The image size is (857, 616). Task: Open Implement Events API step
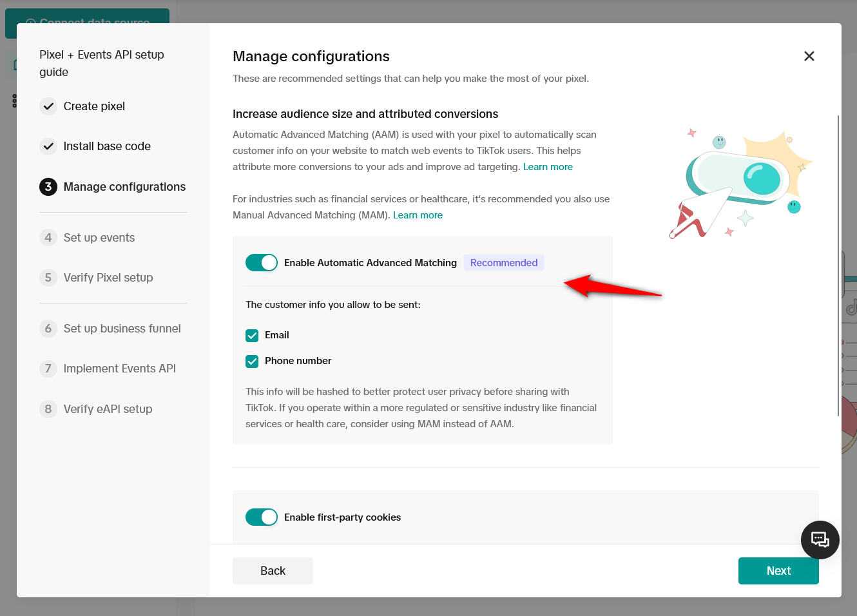pyautogui.click(x=119, y=369)
